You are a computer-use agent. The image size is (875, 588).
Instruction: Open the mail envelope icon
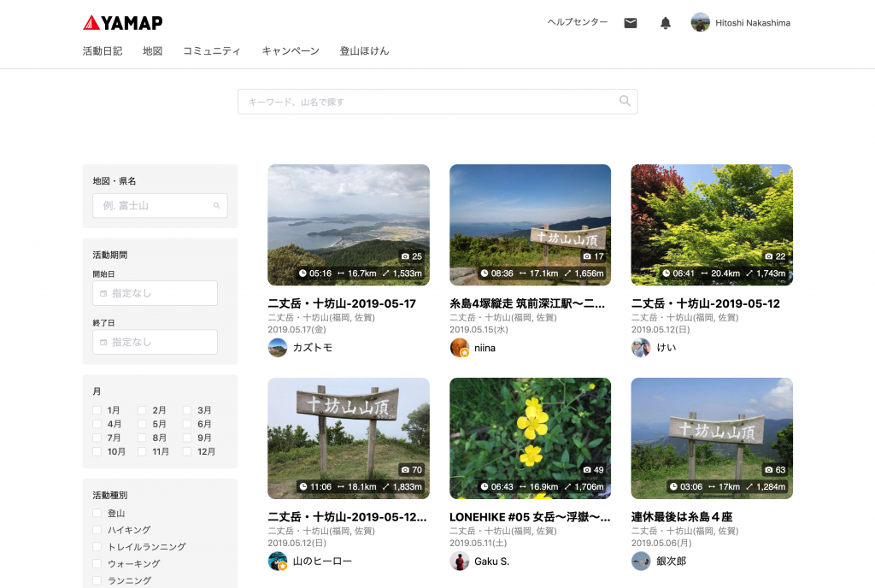[x=631, y=23]
